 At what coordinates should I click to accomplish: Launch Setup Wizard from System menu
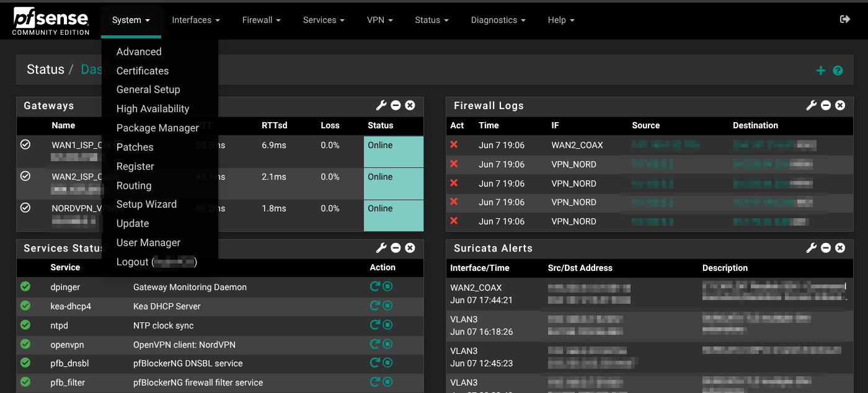[146, 204]
